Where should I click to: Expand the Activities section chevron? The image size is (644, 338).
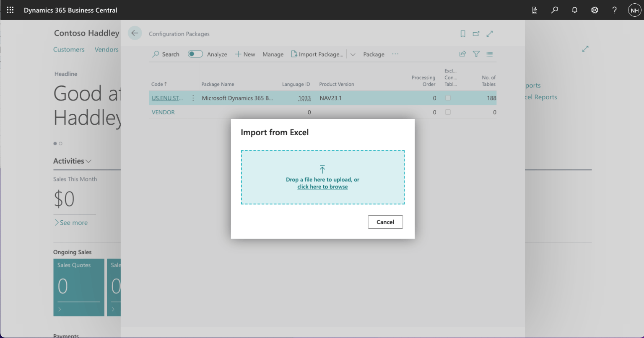click(x=88, y=161)
